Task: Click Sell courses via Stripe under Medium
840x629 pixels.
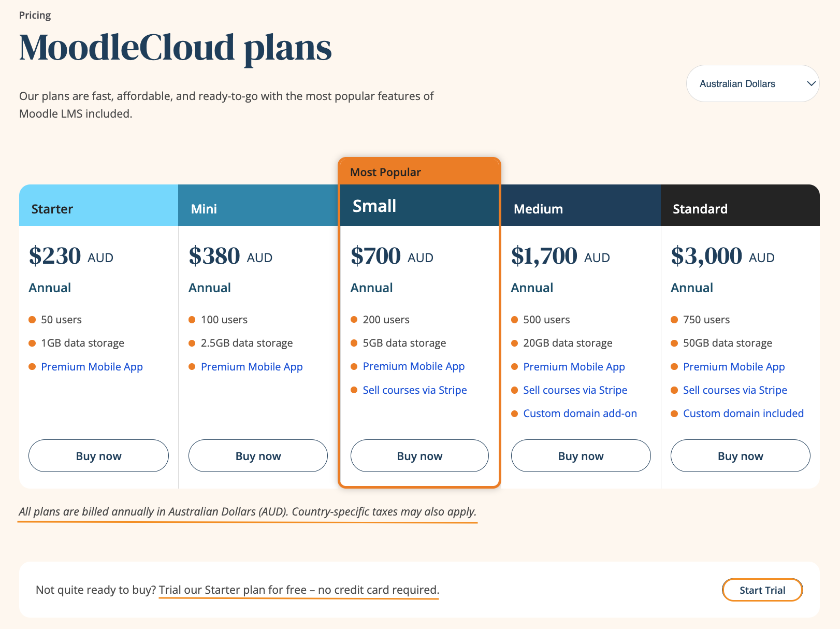Action: point(575,390)
